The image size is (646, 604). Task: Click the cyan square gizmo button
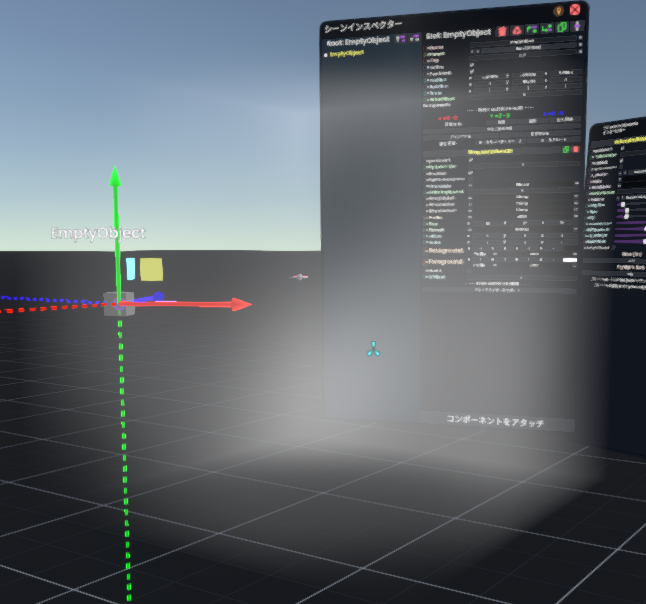[x=130, y=269]
